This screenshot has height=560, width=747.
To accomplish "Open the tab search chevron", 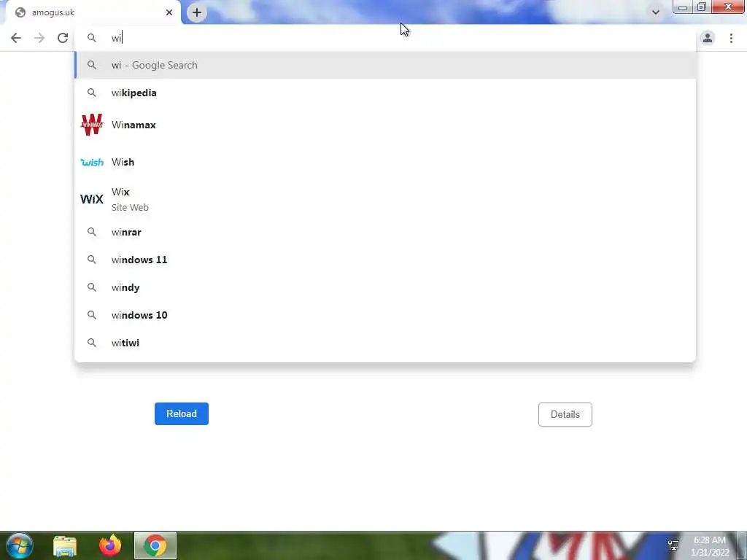I will coord(656,12).
